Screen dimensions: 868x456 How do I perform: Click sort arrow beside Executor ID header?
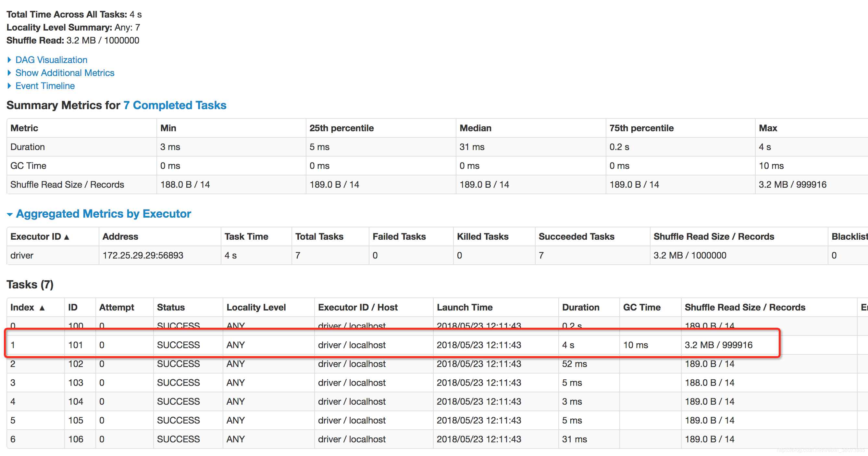click(67, 237)
